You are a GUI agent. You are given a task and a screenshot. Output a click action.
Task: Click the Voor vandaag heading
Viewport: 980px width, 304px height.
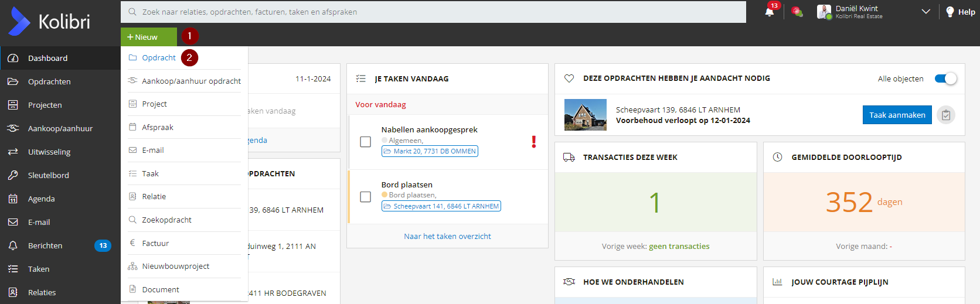pyautogui.click(x=380, y=104)
